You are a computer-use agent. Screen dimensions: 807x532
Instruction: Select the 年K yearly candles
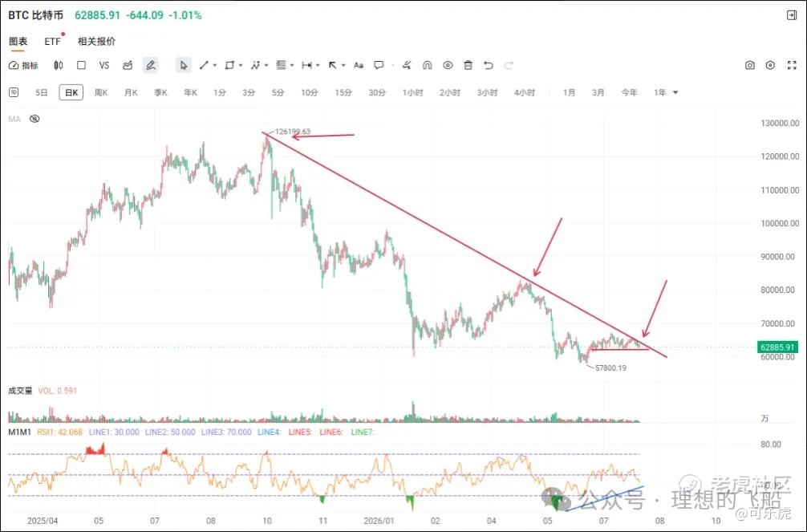(190, 93)
